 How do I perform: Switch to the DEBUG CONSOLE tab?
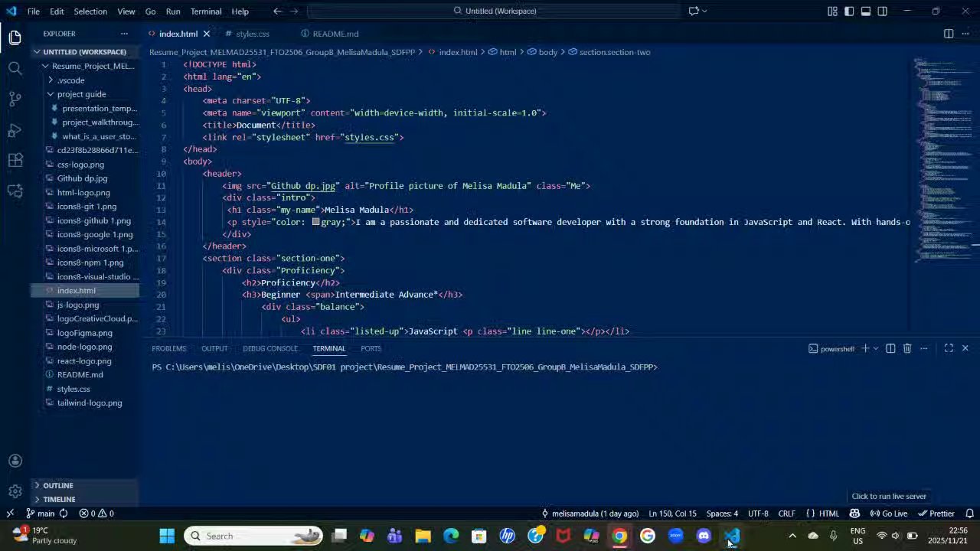(270, 349)
